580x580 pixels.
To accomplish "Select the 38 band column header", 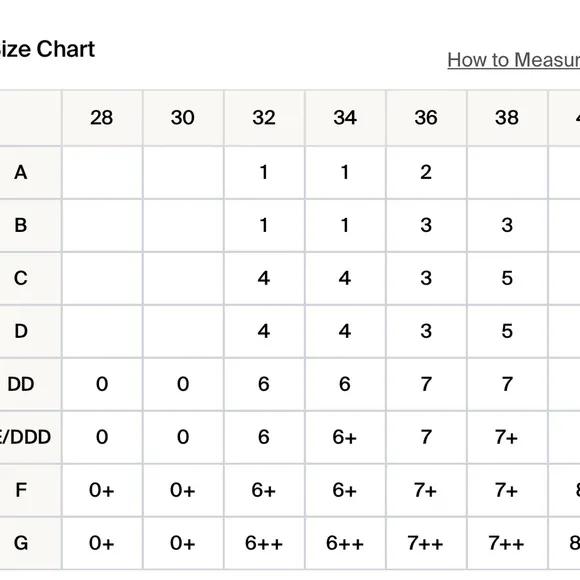I will click(507, 118).
